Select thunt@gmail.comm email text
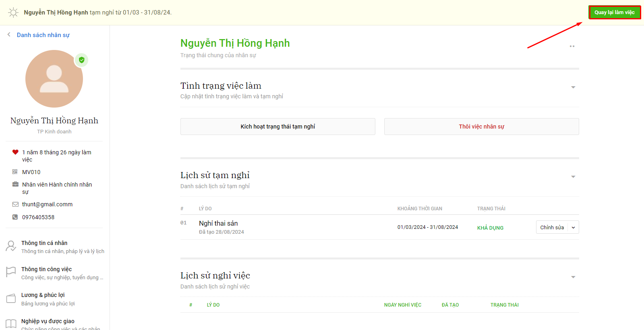 [47, 204]
